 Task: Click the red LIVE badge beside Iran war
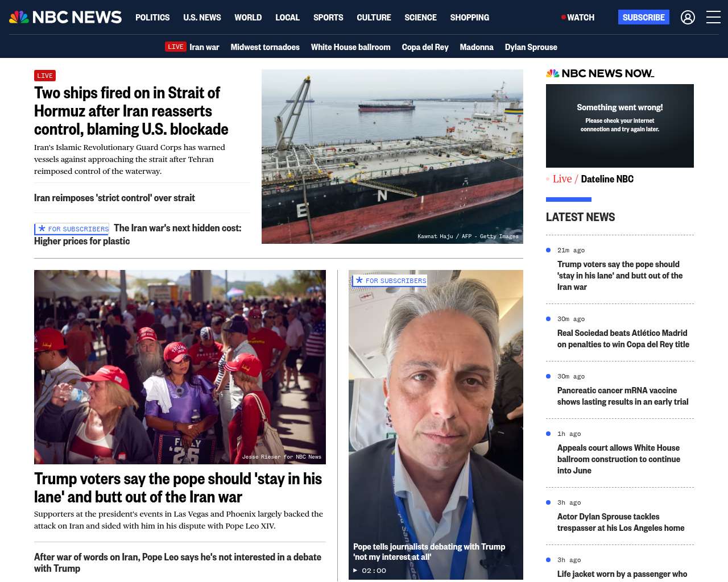(x=176, y=47)
